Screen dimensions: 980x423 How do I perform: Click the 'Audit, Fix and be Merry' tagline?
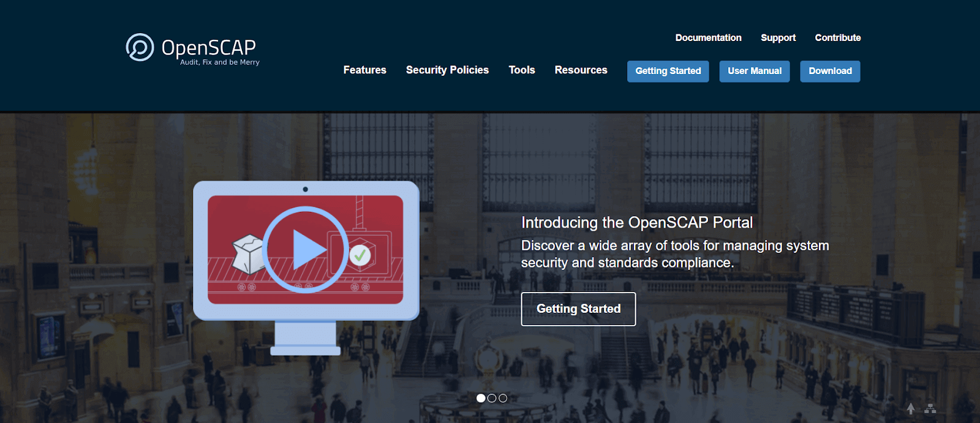point(220,62)
